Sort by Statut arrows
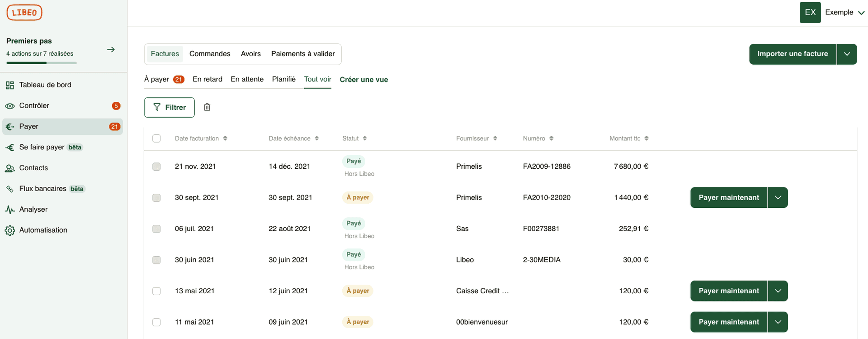This screenshot has width=868, height=339. pyautogui.click(x=365, y=138)
